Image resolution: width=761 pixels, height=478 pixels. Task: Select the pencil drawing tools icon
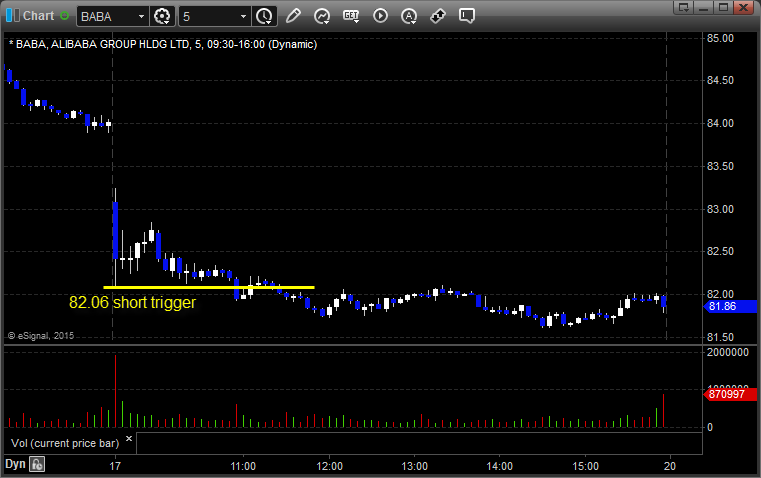pos(293,16)
